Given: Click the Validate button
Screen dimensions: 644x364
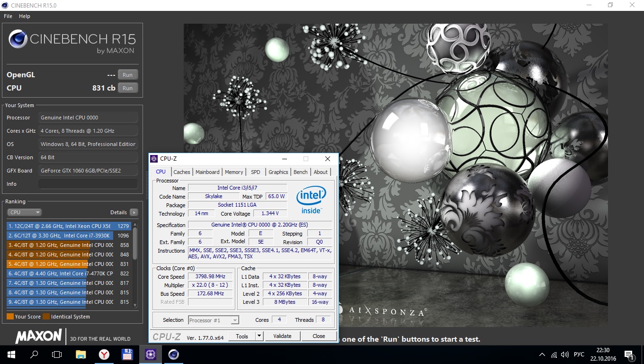Looking at the screenshot, I should [x=282, y=336].
